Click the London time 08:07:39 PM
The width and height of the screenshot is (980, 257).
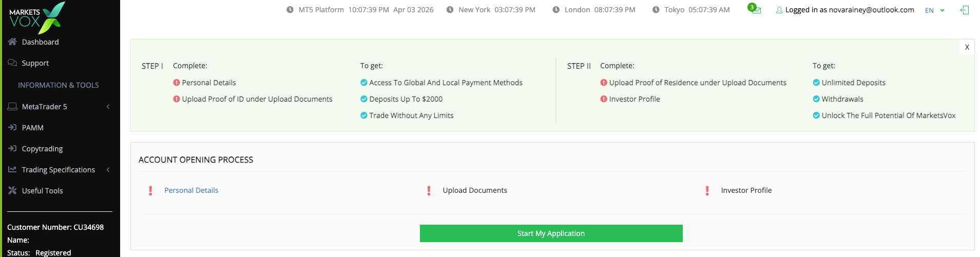pyautogui.click(x=614, y=10)
